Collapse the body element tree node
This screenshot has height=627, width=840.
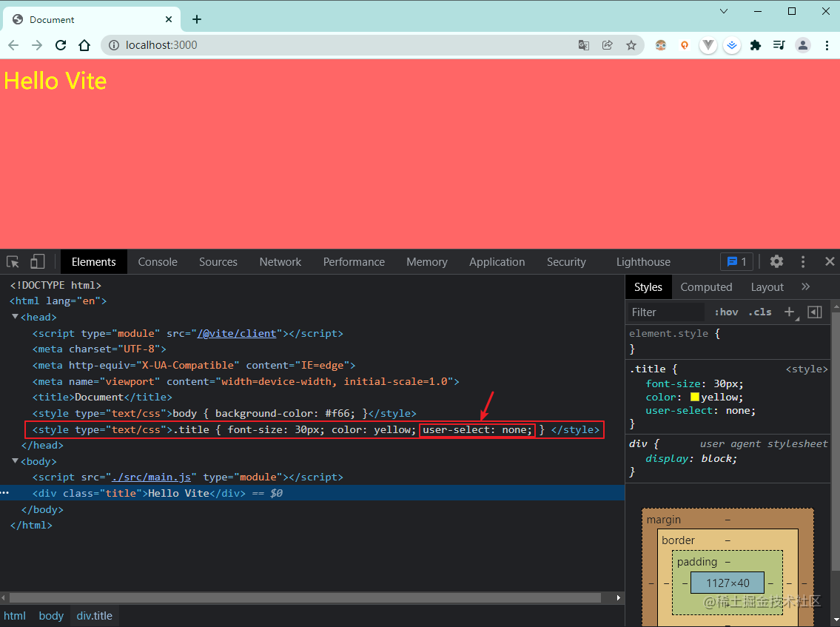pyautogui.click(x=16, y=460)
